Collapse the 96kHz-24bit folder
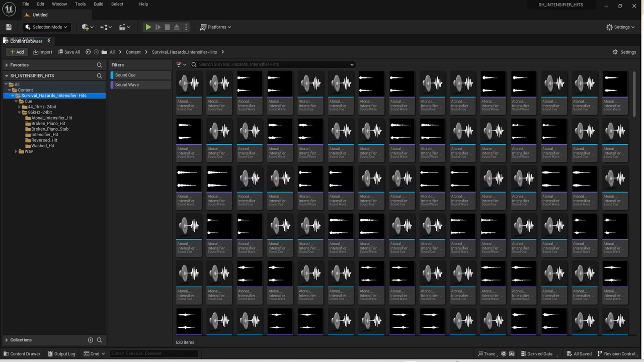 (19, 112)
